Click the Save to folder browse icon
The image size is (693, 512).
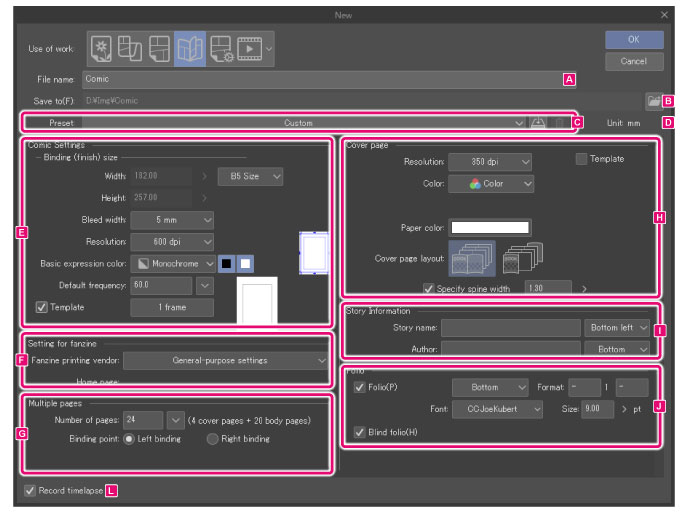(654, 101)
